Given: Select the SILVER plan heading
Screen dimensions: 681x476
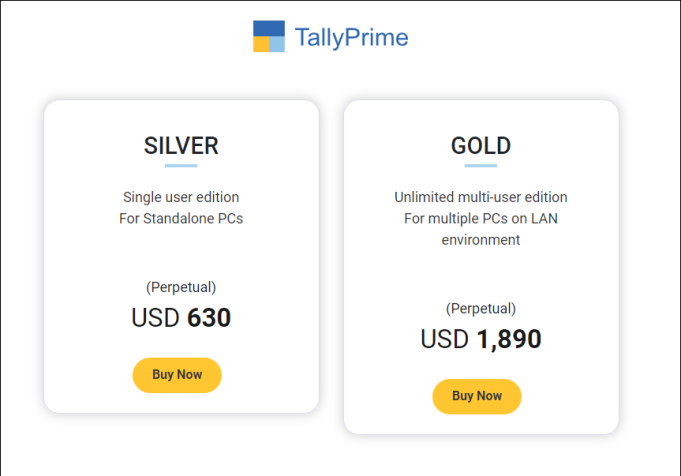Looking at the screenshot, I should pyautogui.click(x=181, y=145).
